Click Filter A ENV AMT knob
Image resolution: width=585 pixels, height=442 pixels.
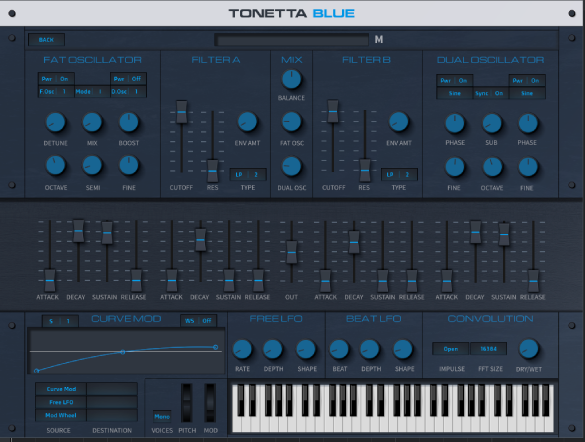(x=247, y=122)
